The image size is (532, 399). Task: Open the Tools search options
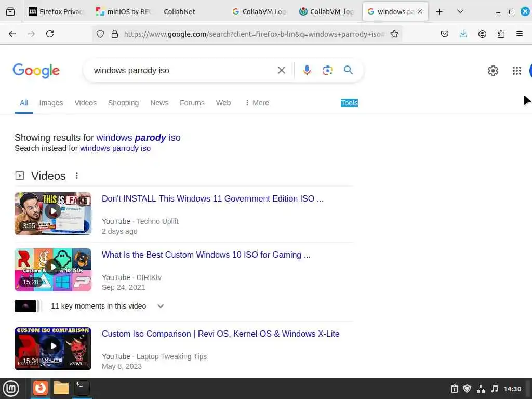(349, 103)
